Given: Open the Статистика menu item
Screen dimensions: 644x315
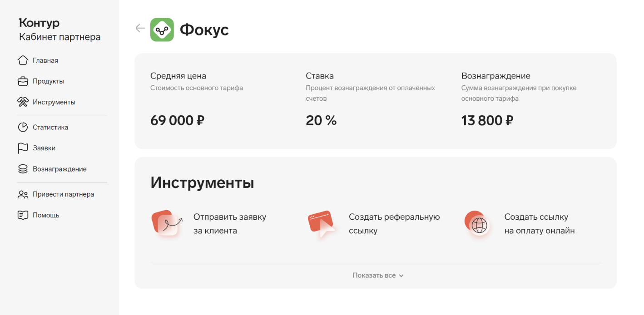Looking at the screenshot, I should tap(50, 127).
